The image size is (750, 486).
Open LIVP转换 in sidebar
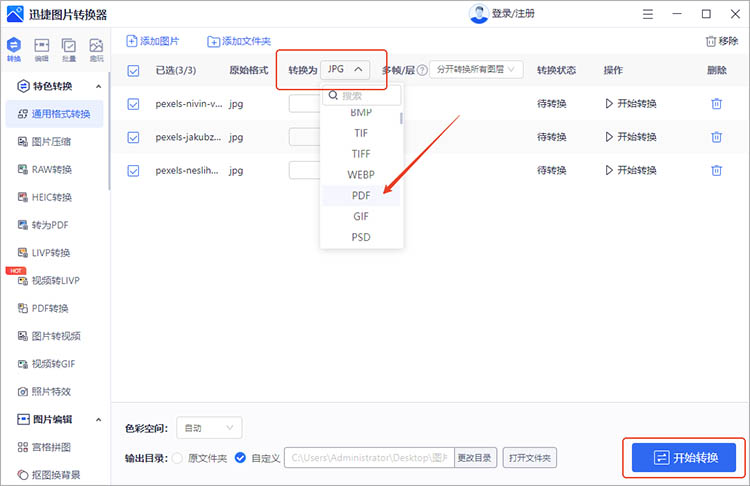(44, 253)
